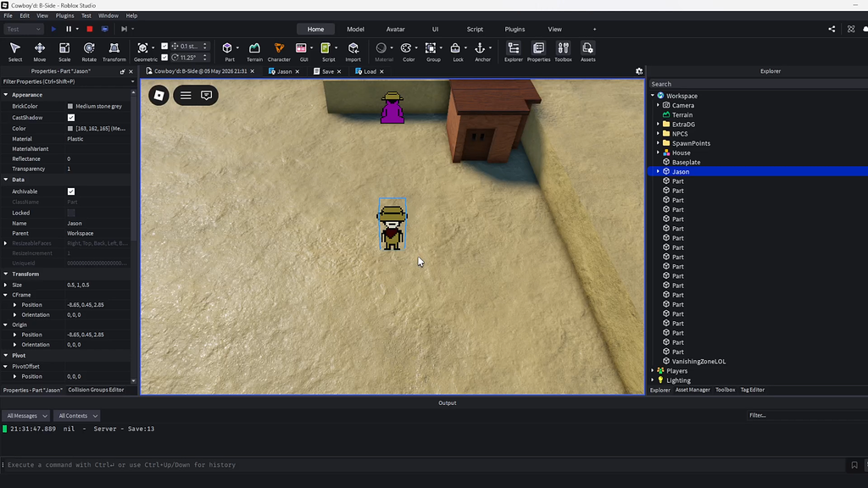Viewport: 868px width, 488px height.
Task: Toggle Anchor on the selection
Action: pyautogui.click(x=481, y=52)
